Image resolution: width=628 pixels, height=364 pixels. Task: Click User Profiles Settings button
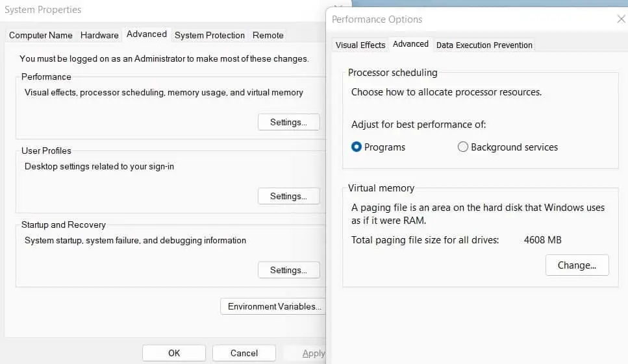tap(288, 196)
